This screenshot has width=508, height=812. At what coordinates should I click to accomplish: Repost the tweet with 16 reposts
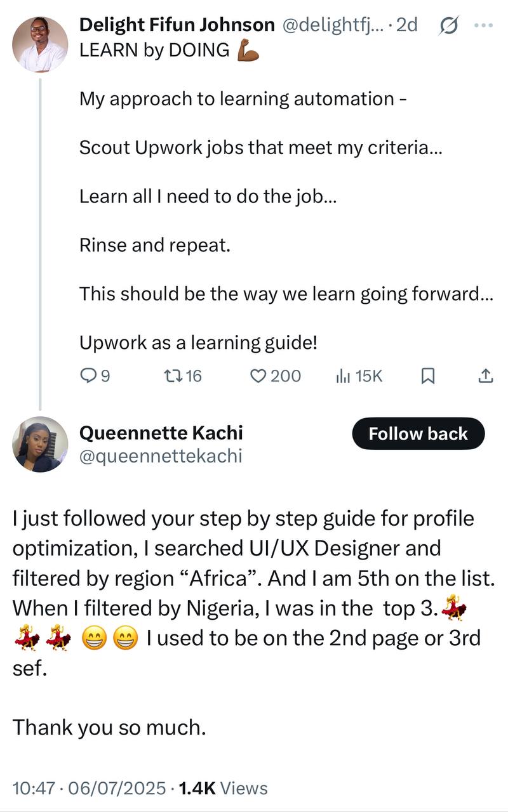point(173,376)
